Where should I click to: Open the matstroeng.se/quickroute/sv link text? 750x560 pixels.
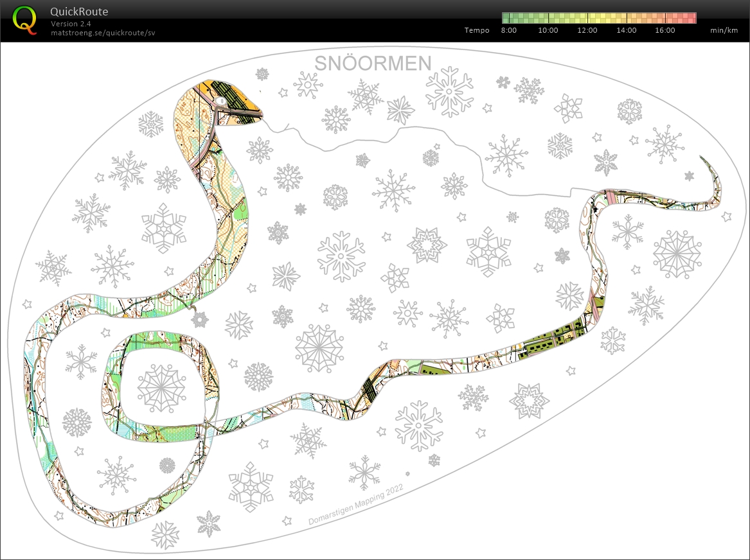[x=103, y=33]
